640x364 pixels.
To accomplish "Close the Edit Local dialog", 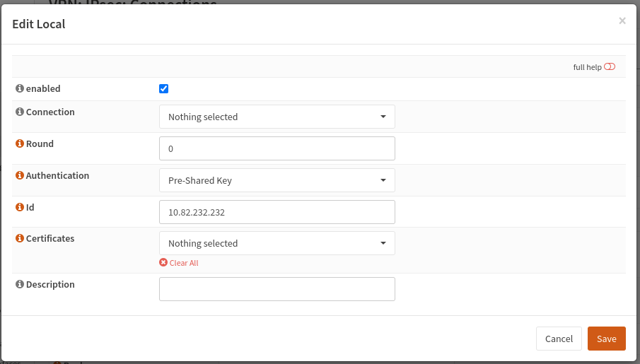I will tap(622, 21).
